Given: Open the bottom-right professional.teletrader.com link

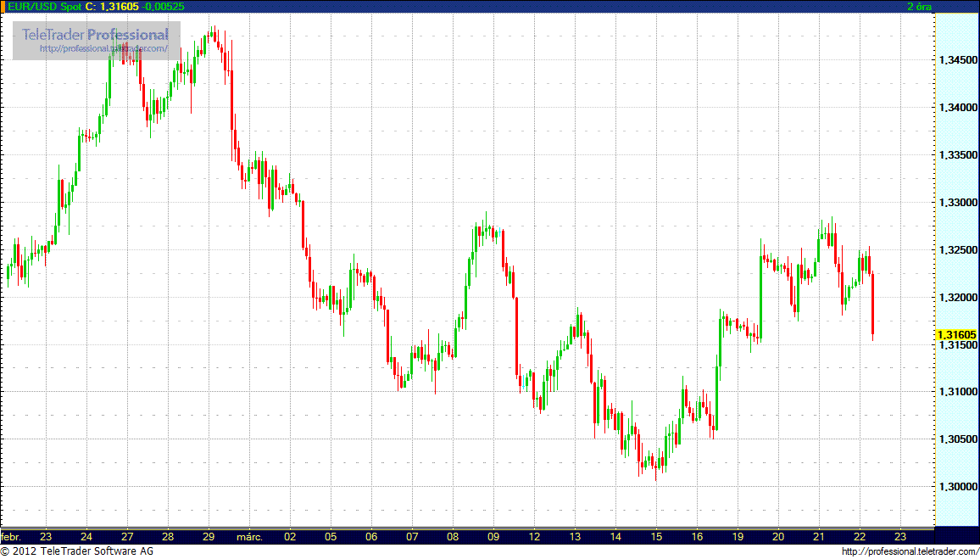Looking at the screenshot, I should pyautogui.click(x=909, y=552).
